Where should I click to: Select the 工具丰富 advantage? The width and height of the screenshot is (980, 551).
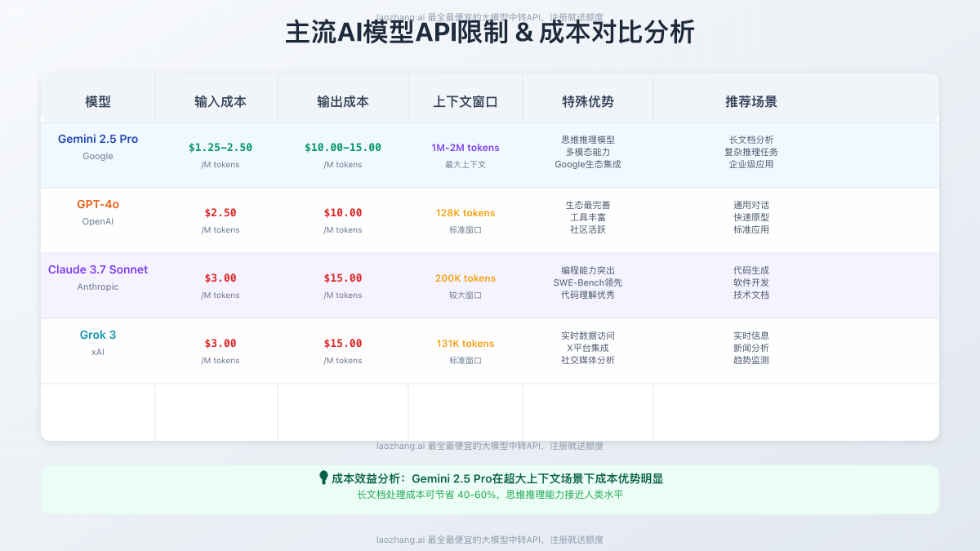click(588, 217)
